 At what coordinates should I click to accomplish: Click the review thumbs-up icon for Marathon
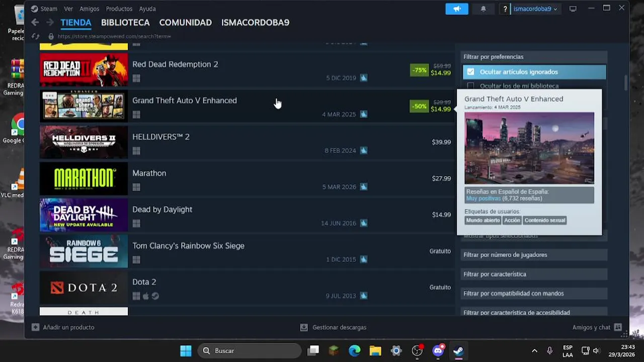pyautogui.click(x=363, y=187)
